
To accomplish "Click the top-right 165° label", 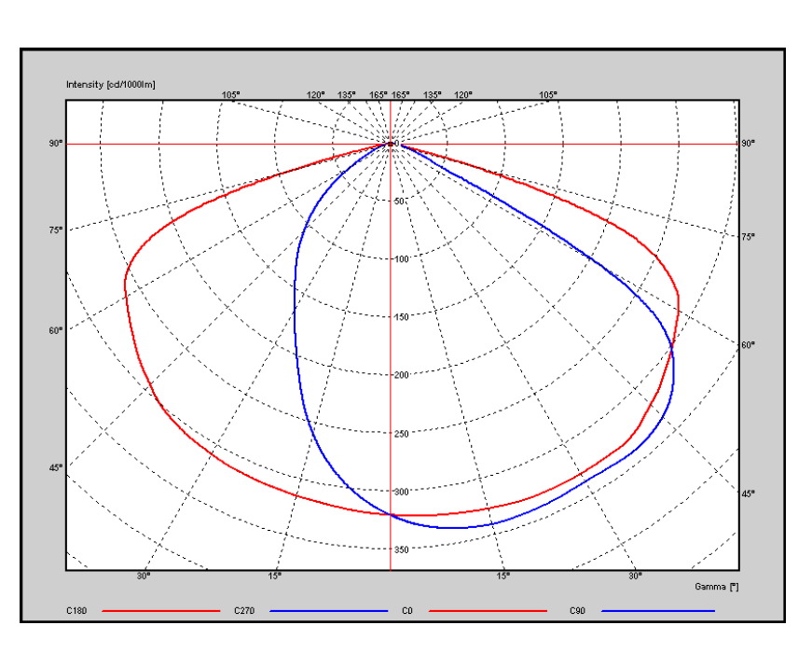I will [400, 95].
